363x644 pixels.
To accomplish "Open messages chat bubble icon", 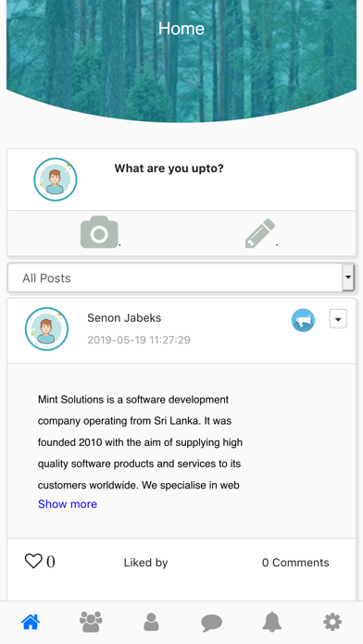I will pos(212,623).
